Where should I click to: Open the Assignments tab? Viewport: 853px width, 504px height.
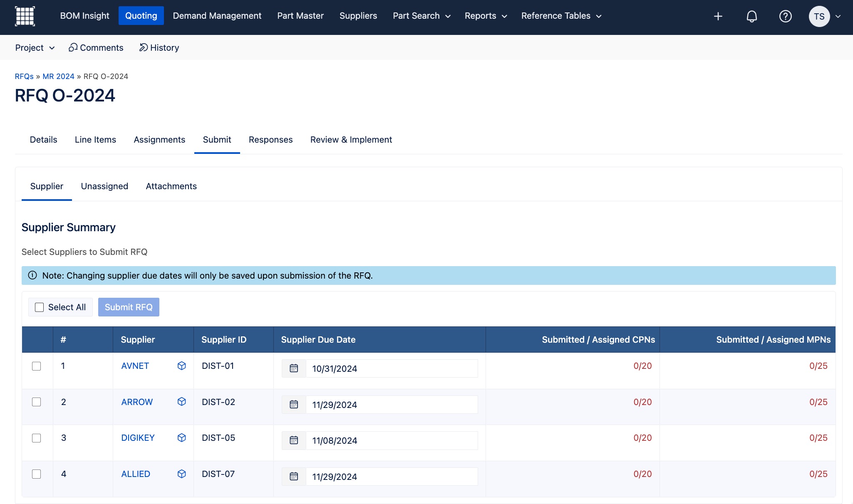[159, 140]
